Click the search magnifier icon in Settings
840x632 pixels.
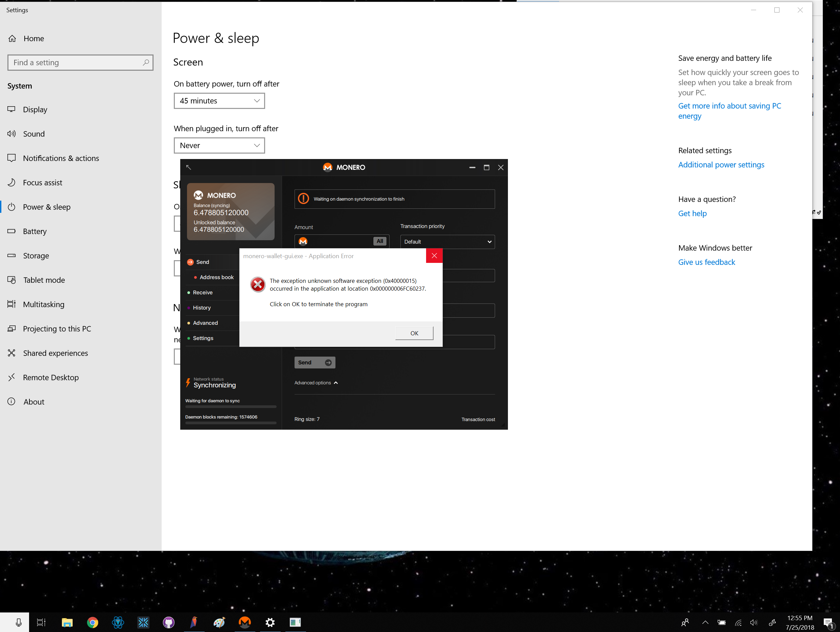tap(146, 62)
